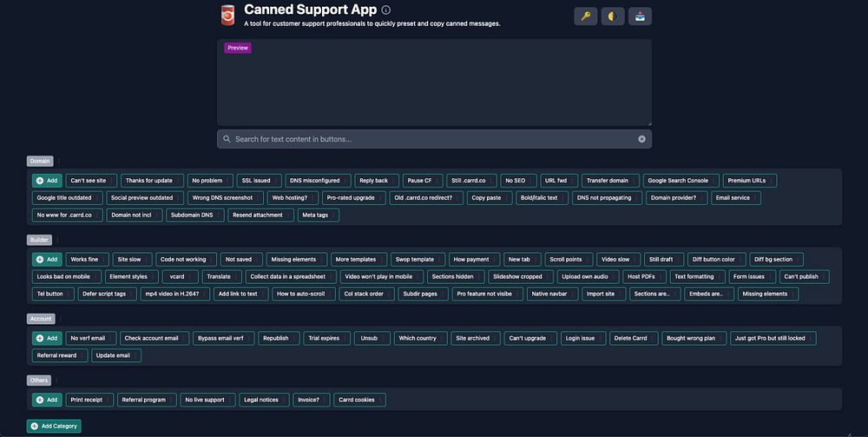Open options dots next to Others label
868x437 pixels.
tap(56, 380)
